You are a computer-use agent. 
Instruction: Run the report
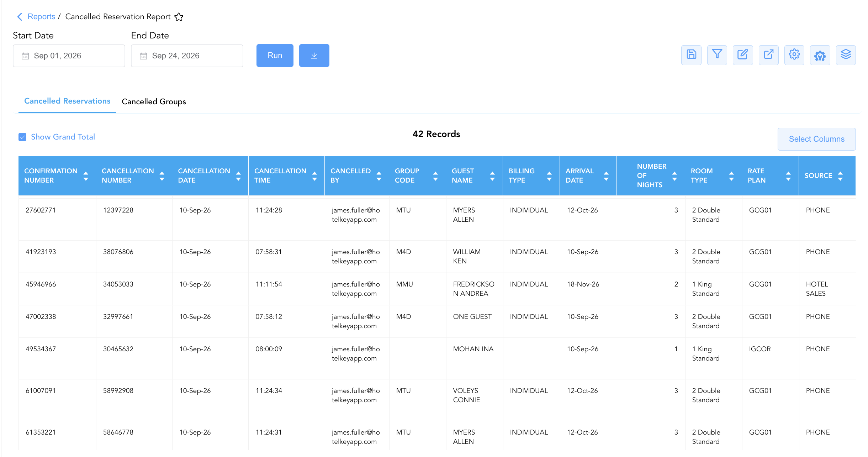tap(275, 56)
